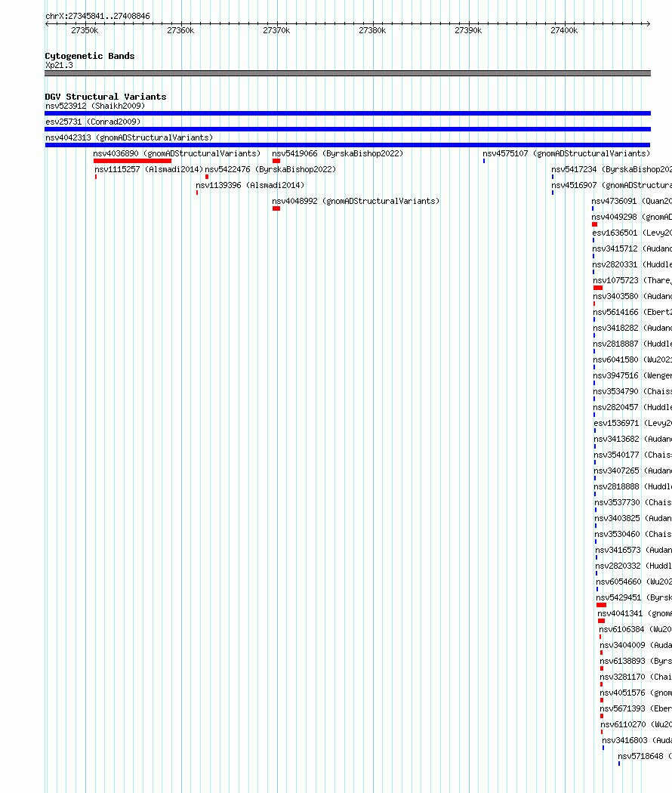Open nsv5671393 variant label
Image resolution: width=672 pixels, height=793 pixels.
pos(636,708)
